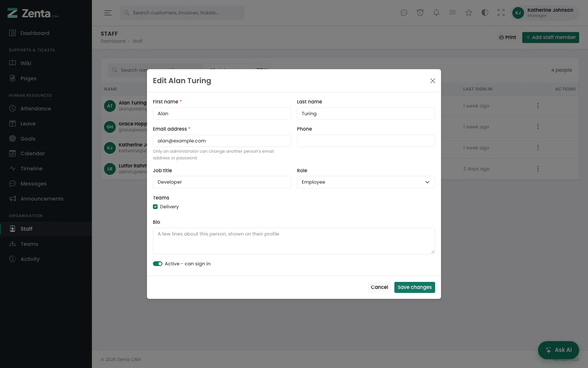
Task: Click the hamburger menu icon
Action: coord(108,13)
